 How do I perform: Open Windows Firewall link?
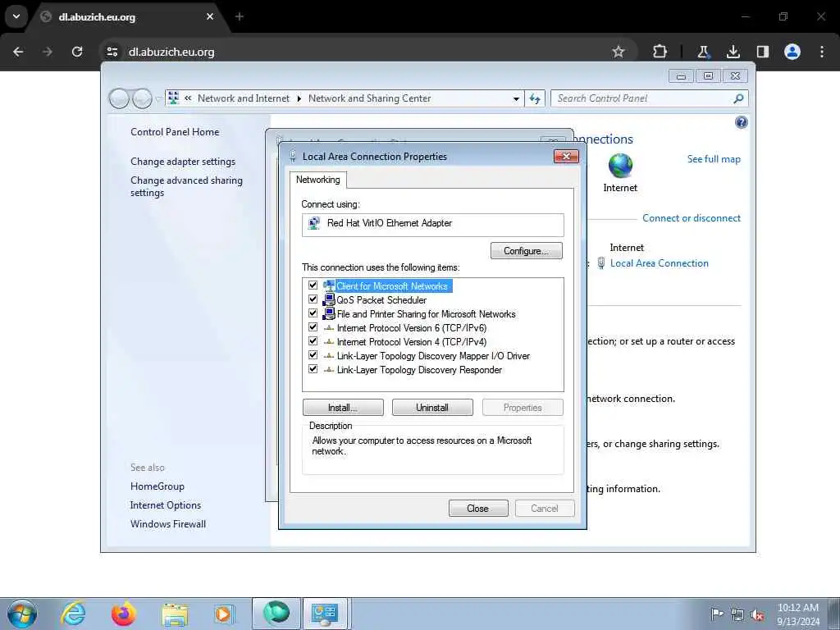(168, 524)
